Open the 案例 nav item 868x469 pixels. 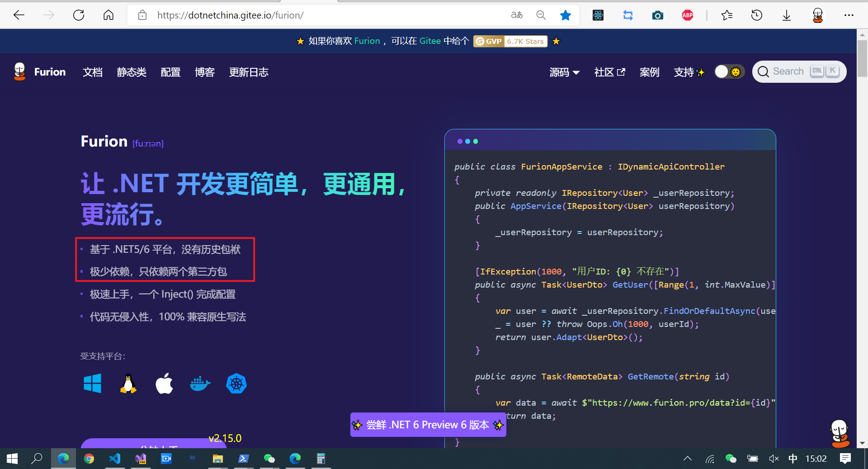[650, 72]
